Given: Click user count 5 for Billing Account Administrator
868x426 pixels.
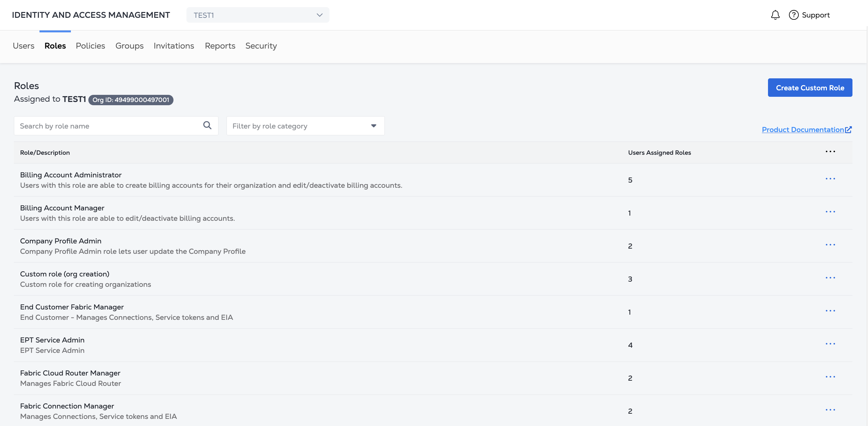Looking at the screenshot, I should click(x=630, y=180).
